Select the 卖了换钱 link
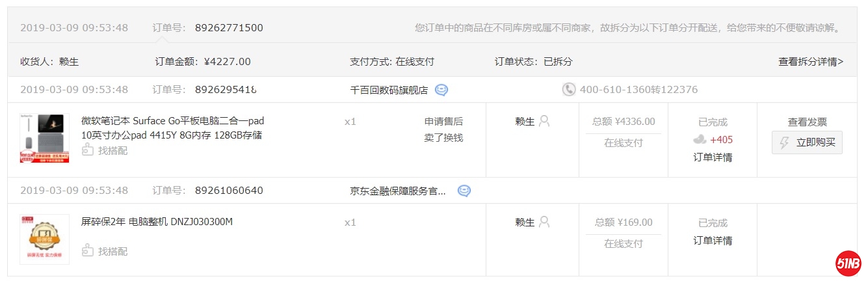Screen dimensions: 868x283 click(x=443, y=138)
